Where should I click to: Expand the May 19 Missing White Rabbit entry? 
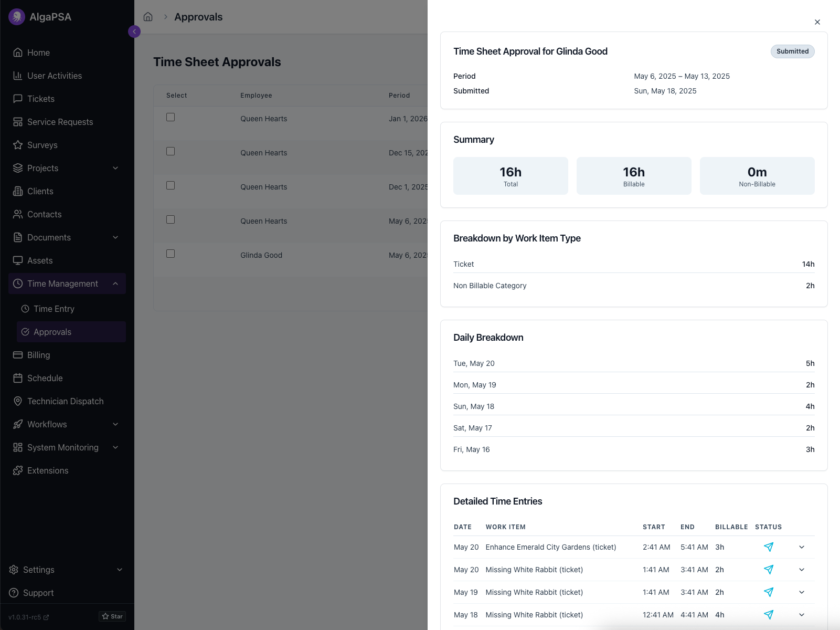click(802, 592)
